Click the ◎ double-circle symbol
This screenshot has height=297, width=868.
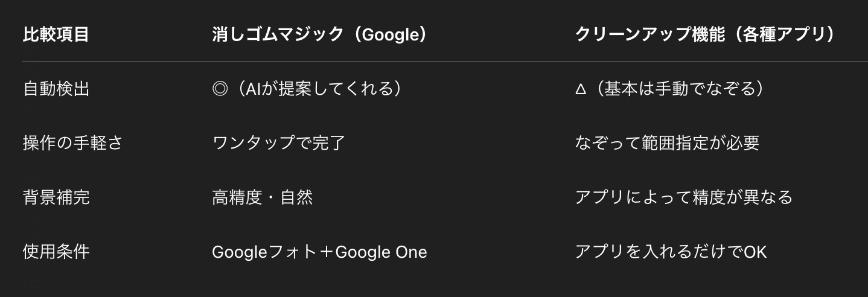pyautogui.click(x=220, y=89)
